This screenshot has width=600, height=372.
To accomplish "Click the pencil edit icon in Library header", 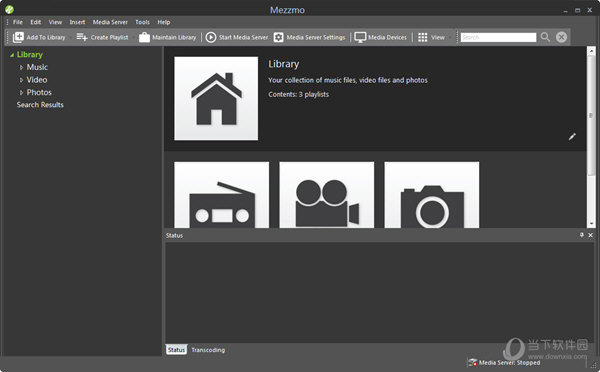I will tap(572, 136).
